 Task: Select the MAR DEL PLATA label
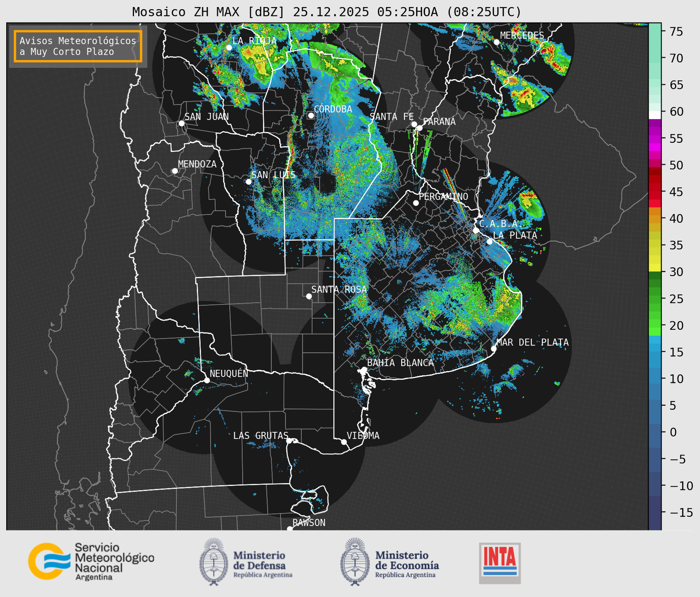click(532, 342)
